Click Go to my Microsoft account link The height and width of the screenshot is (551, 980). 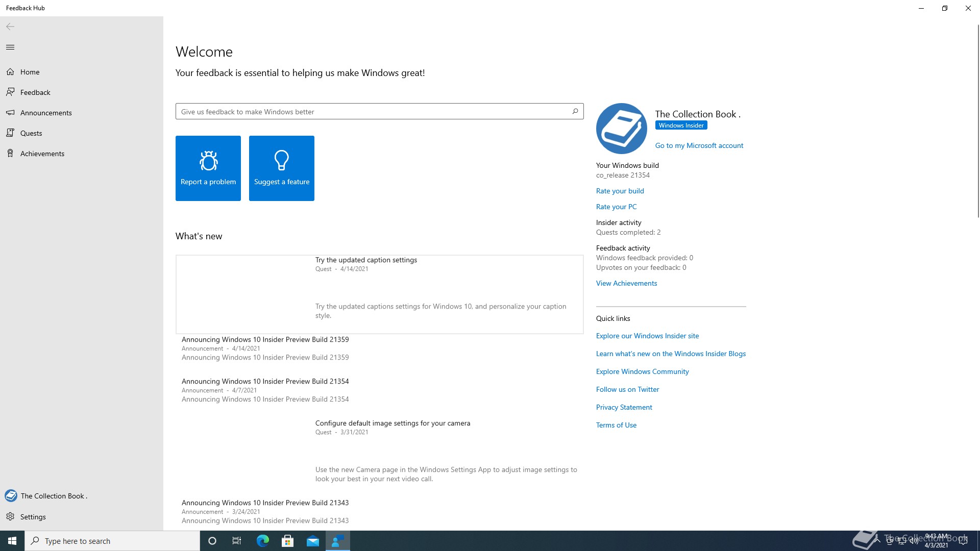(x=699, y=146)
